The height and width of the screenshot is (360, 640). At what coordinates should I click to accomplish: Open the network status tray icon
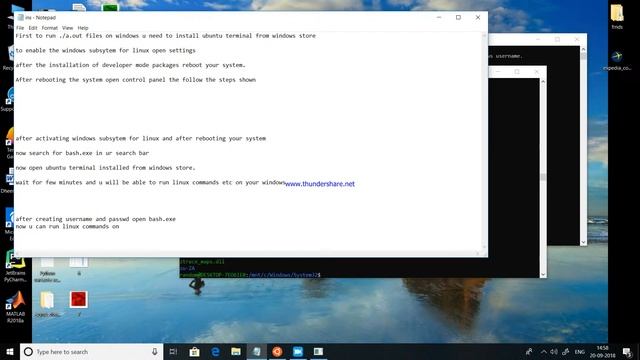coord(566,351)
